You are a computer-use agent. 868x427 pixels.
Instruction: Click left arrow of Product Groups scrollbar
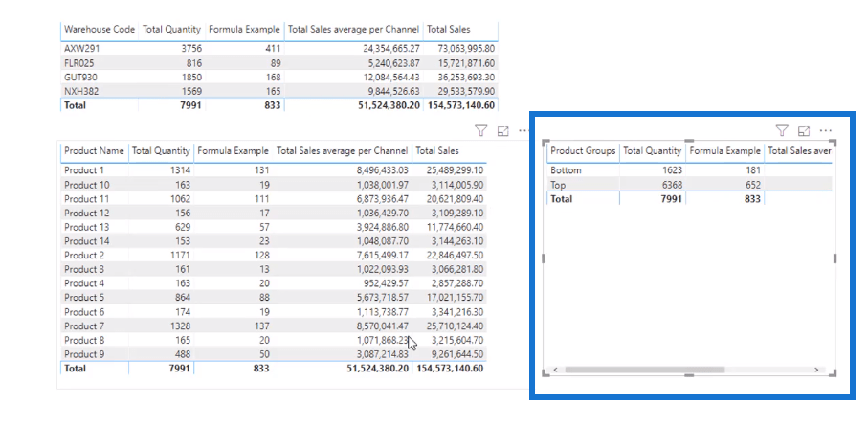pyautogui.click(x=555, y=370)
